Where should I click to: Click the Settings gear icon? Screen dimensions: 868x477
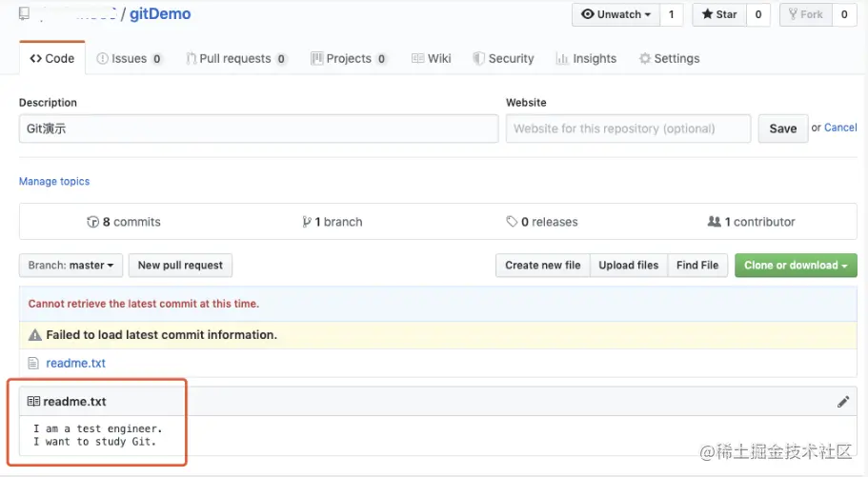point(645,58)
